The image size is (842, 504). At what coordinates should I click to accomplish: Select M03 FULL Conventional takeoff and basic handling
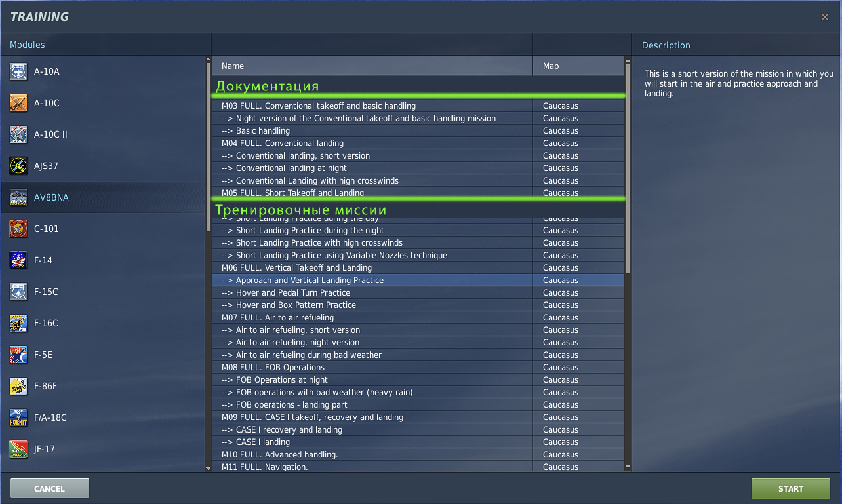coord(418,106)
